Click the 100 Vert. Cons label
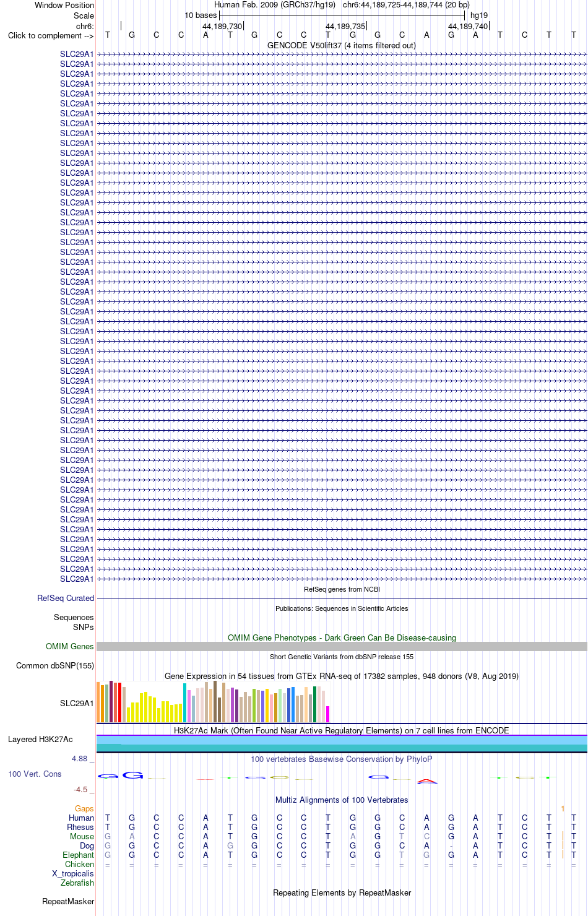The width and height of the screenshot is (588, 916). 35,774
